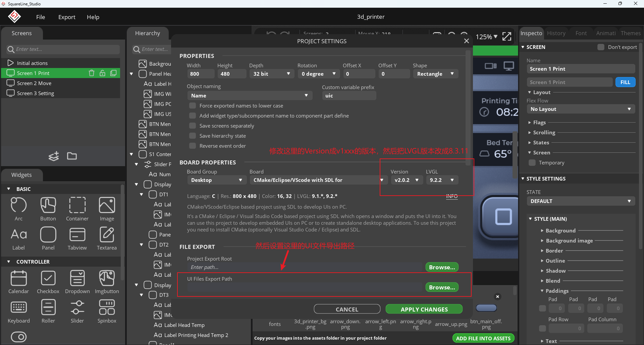This screenshot has width=644, height=345.
Task: Open the board INFO link
Action: (452, 196)
